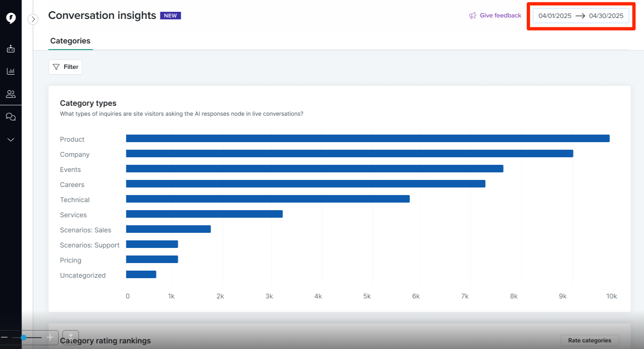Click the "Uncategorized" category label
The height and width of the screenshot is (349, 644).
[x=83, y=275]
